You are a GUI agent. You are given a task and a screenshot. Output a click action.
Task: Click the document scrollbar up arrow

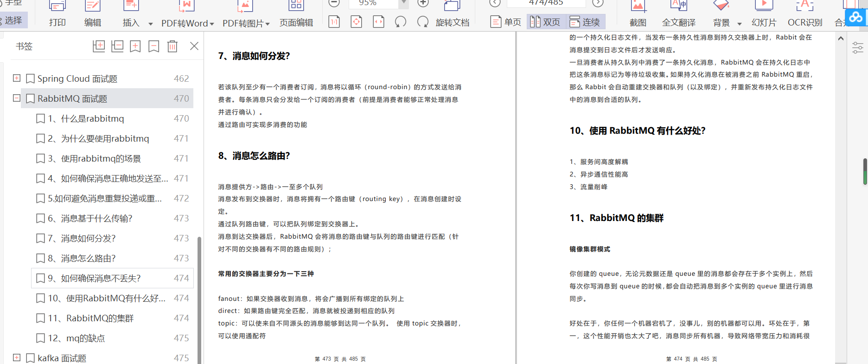coord(841,38)
